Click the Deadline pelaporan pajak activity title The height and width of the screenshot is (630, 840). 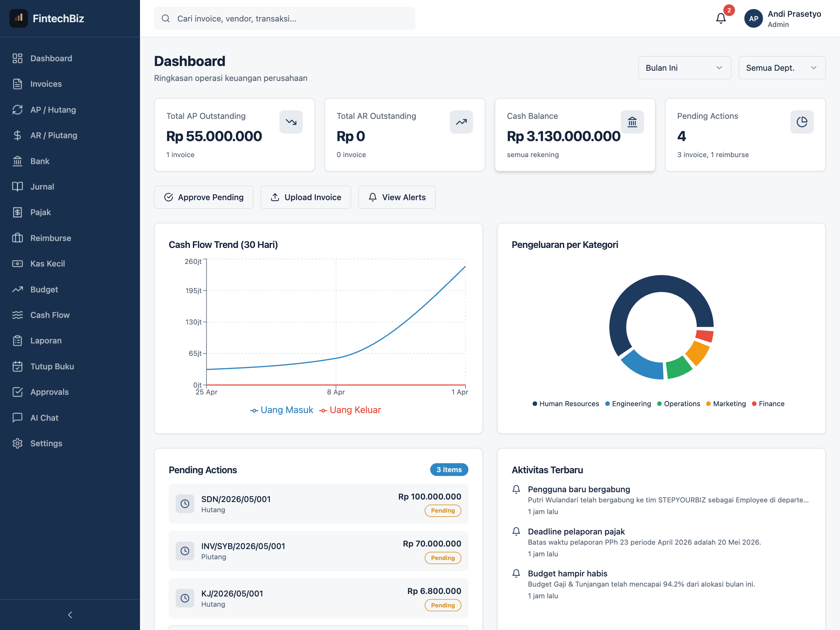pyautogui.click(x=576, y=532)
